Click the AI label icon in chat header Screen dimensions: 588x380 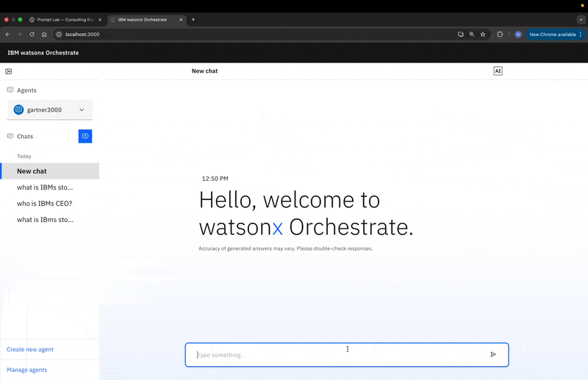[498, 71]
